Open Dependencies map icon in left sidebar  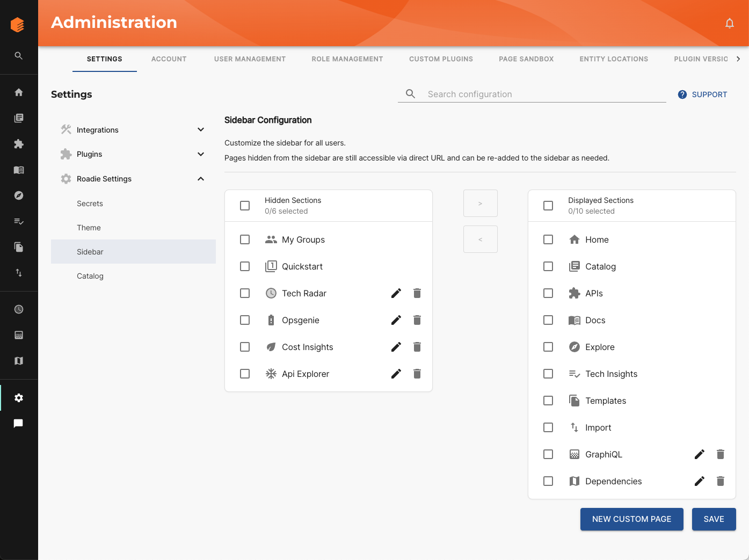click(x=19, y=361)
